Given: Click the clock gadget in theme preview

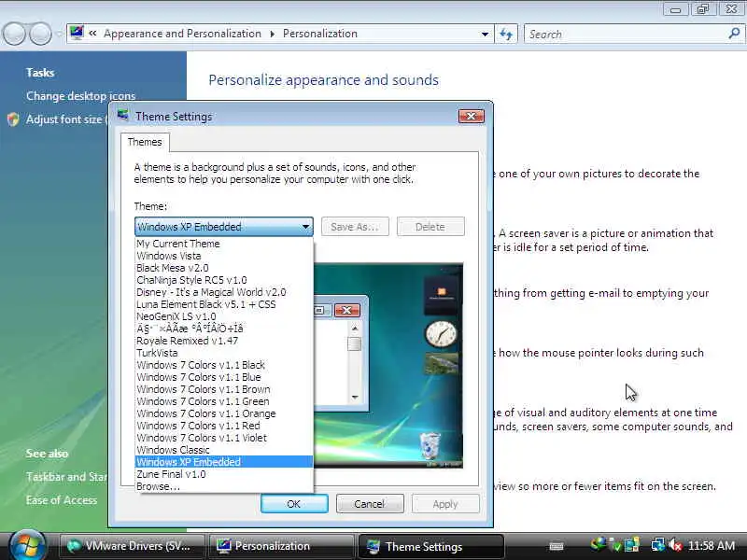Looking at the screenshot, I should [x=441, y=334].
